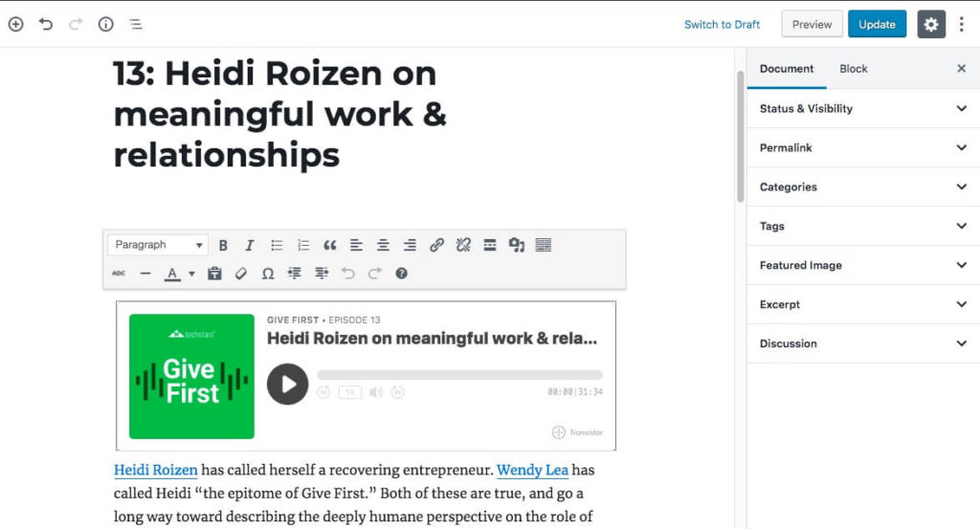Decrease the paragraph indent
This screenshot has width=980, height=529.
click(295, 273)
